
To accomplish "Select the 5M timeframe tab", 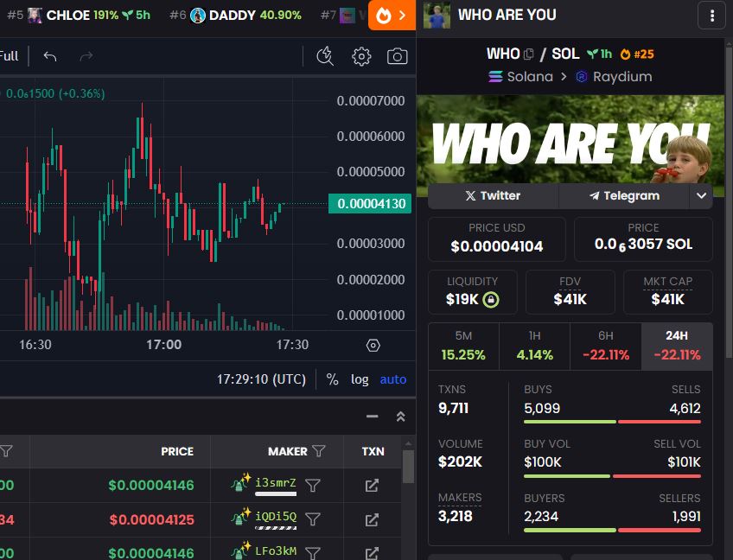I will (463, 347).
